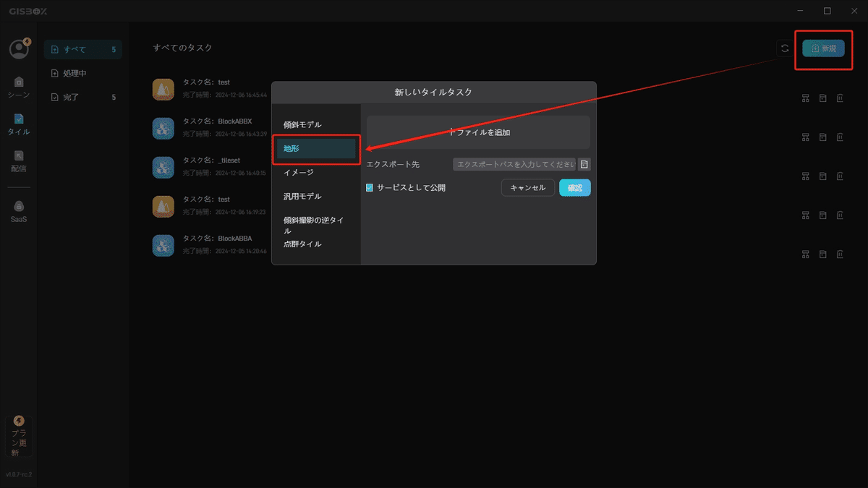Show すべて tasks filter
Viewport: 868px width, 488px height.
click(x=83, y=49)
